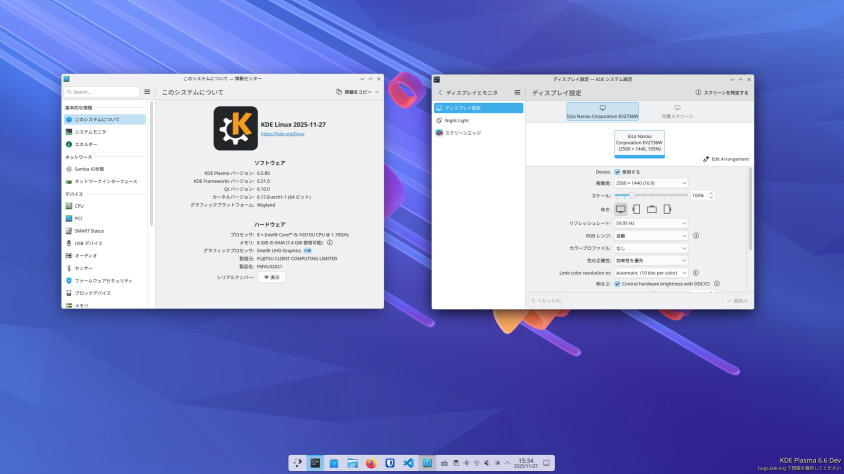Launch Firefox from the taskbar
Screen dimensions: 844x474
tap(370, 463)
